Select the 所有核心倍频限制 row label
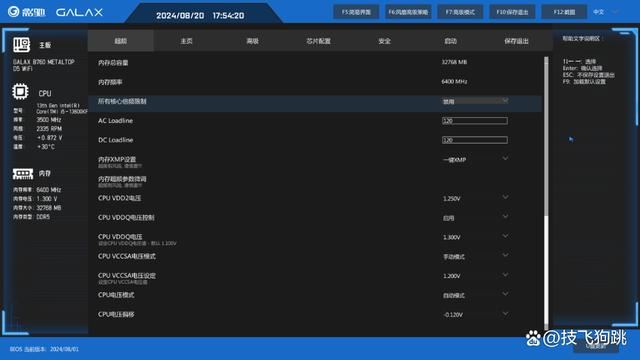This screenshot has width=640, height=360. pyautogui.click(x=122, y=101)
